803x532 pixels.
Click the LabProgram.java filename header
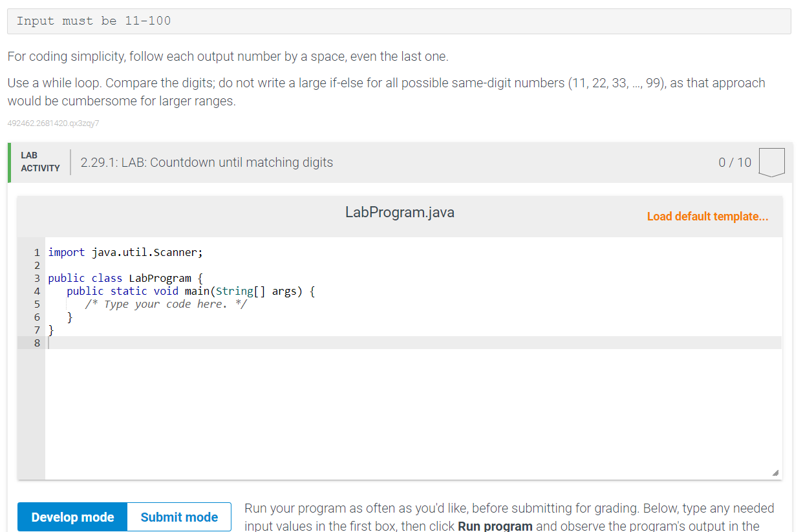[400, 212]
